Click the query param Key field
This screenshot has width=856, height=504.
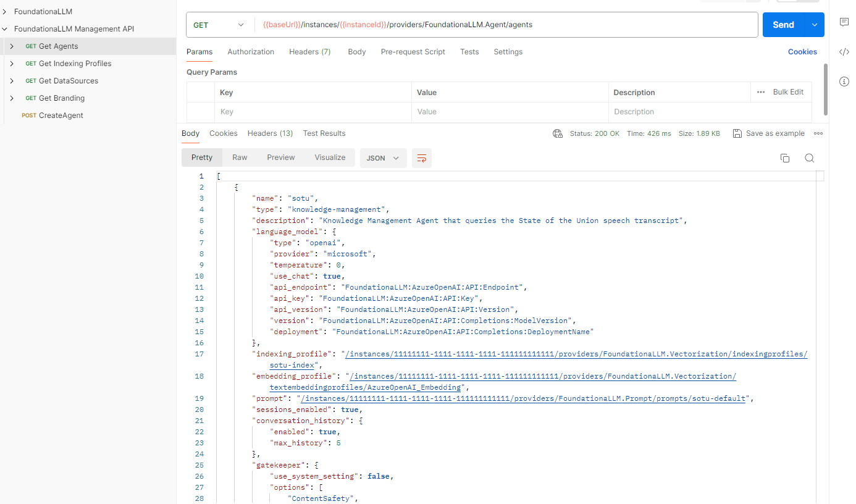point(313,112)
